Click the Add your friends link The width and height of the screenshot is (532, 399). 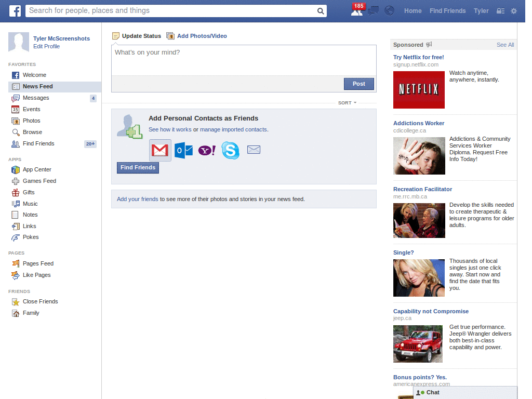point(137,199)
